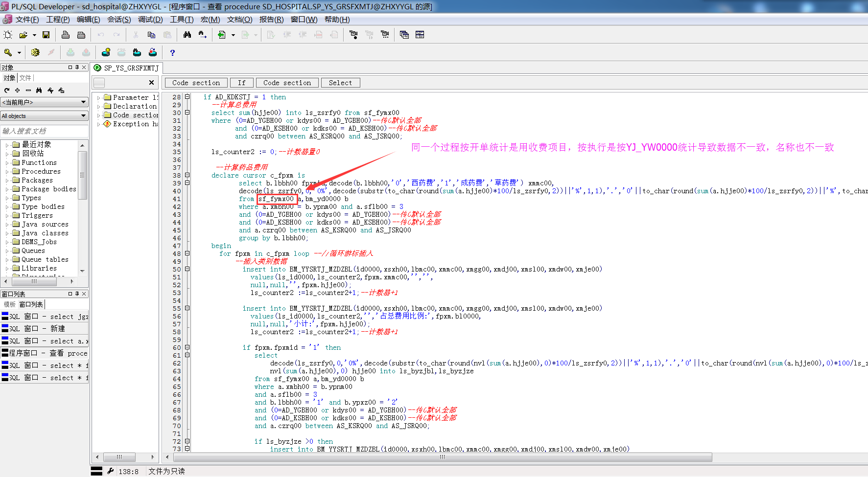The width and height of the screenshot is (868, 477).
Task: Click the Find binoculars icon in main toolbar
Action: tap(187, 35)
